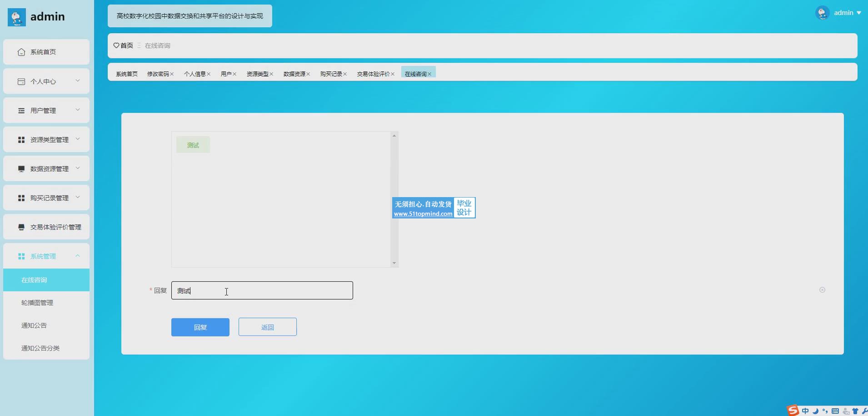Click the card icon beside 个人中心

(x=21, y=81)
